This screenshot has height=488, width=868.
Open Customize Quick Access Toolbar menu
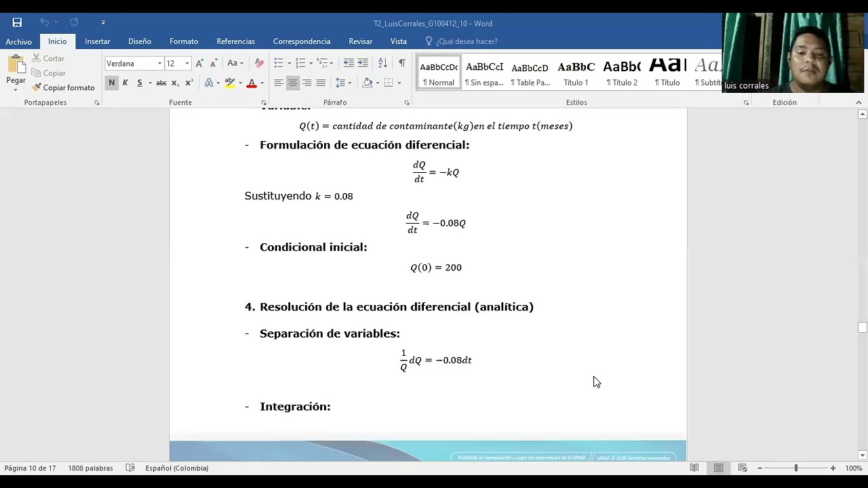tap(103, 22)
